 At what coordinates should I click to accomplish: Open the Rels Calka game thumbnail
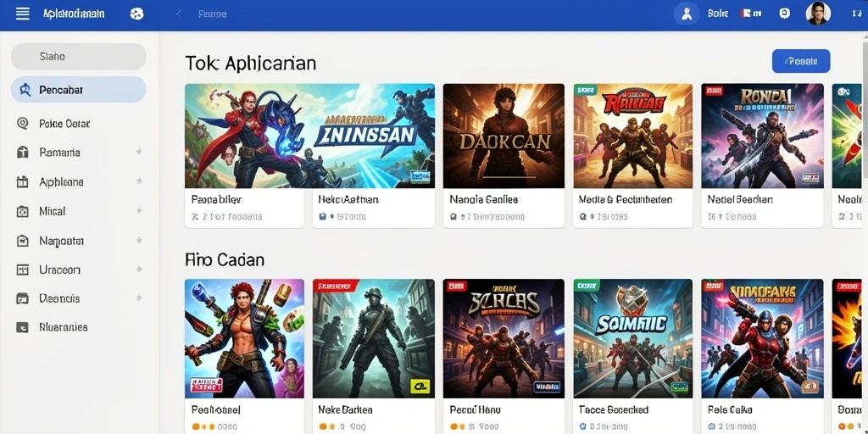pos(762,338)
